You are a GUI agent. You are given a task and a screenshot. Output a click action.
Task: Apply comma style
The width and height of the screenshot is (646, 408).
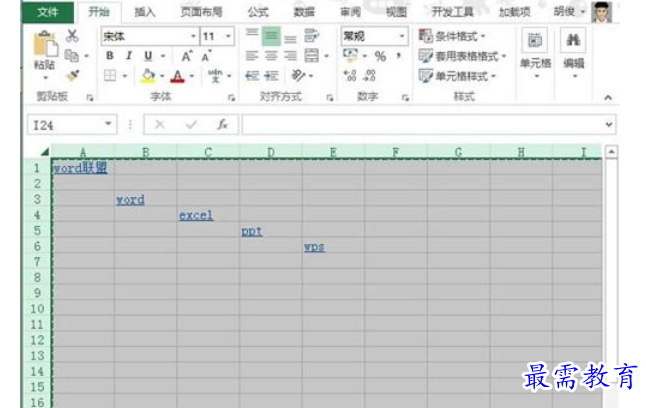click(x=398, y=55)
